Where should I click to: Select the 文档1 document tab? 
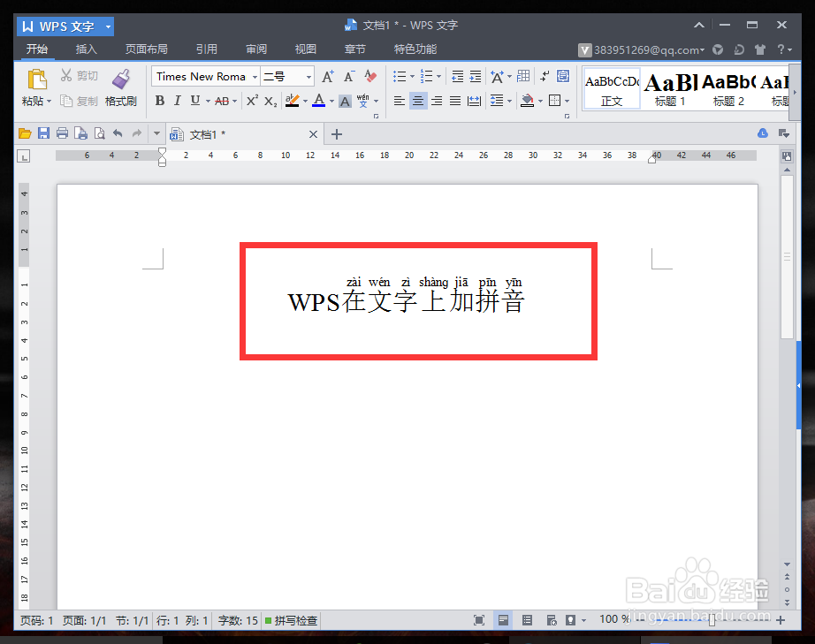point(245,134)
